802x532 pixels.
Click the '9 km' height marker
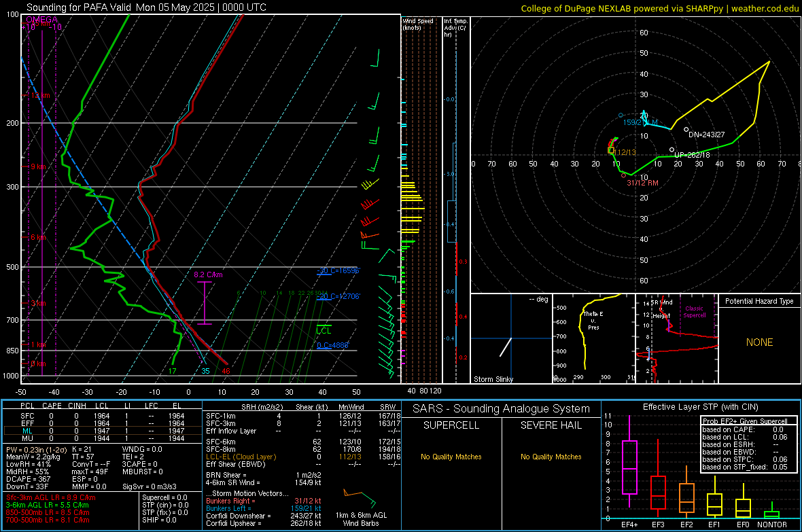coord(39,166)
